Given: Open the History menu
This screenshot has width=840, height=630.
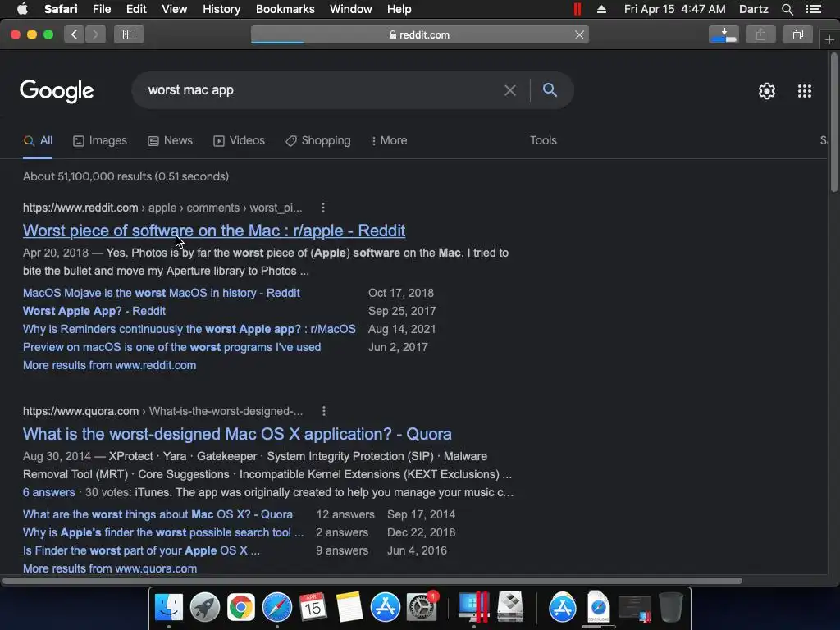Looking at the screenshot, I should [221, 9].
